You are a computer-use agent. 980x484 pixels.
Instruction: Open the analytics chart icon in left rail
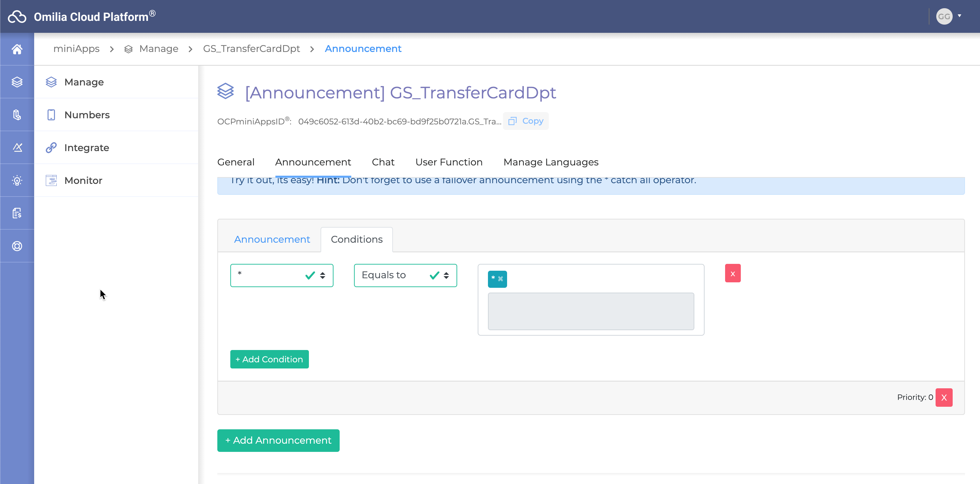[x=17, y=147]
